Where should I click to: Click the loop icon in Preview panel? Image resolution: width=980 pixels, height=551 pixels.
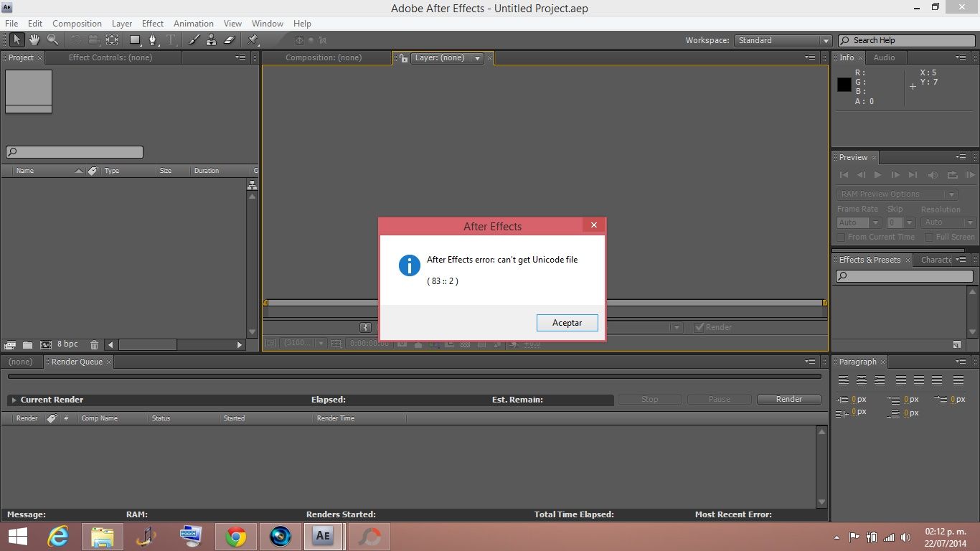952,175
